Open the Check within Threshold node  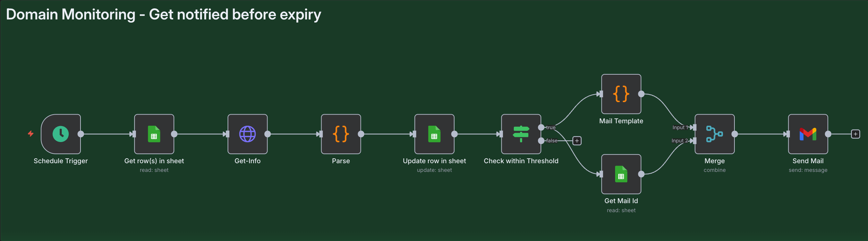(x=521, y=134)
